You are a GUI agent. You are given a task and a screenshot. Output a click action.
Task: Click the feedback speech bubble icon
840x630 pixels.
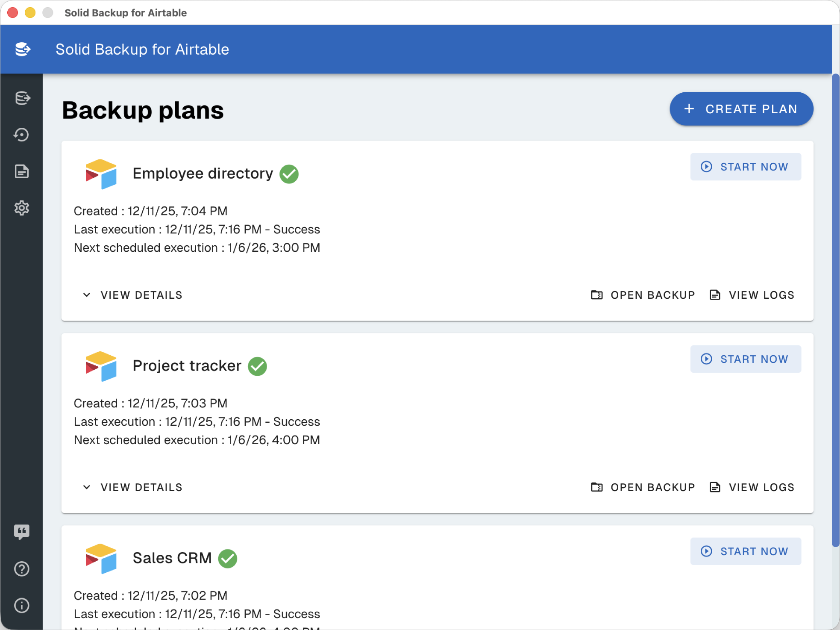[21, 531]
